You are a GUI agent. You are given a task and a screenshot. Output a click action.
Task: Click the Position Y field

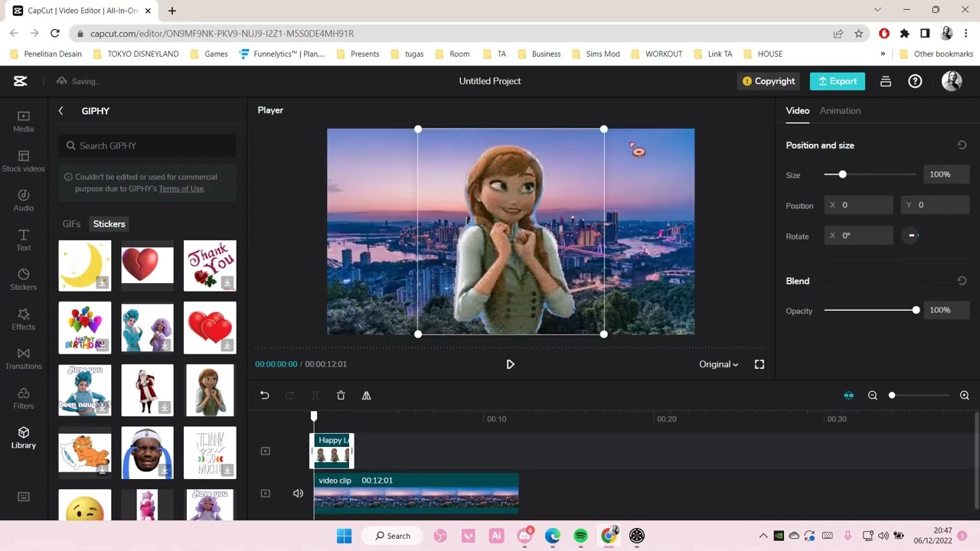coord(935,205)
